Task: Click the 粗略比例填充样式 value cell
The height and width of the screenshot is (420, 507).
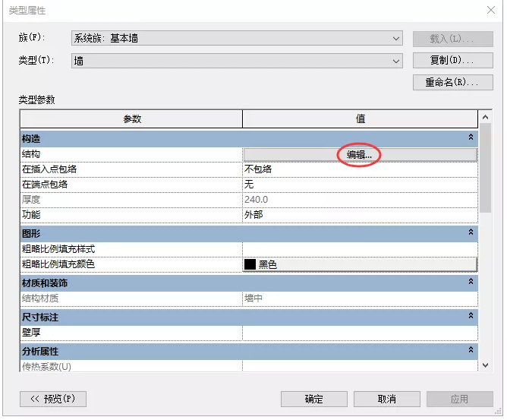Action: coord(360,249)
